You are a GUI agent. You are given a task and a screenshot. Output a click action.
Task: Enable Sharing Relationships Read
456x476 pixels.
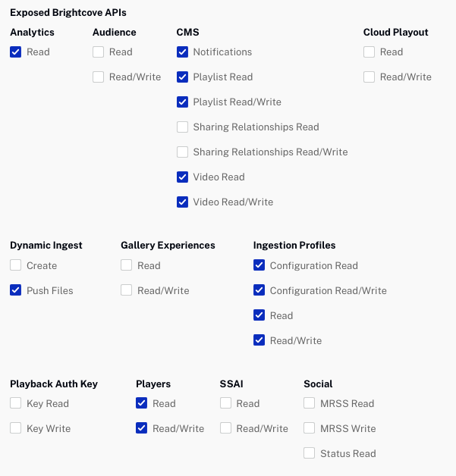point(182,127)
